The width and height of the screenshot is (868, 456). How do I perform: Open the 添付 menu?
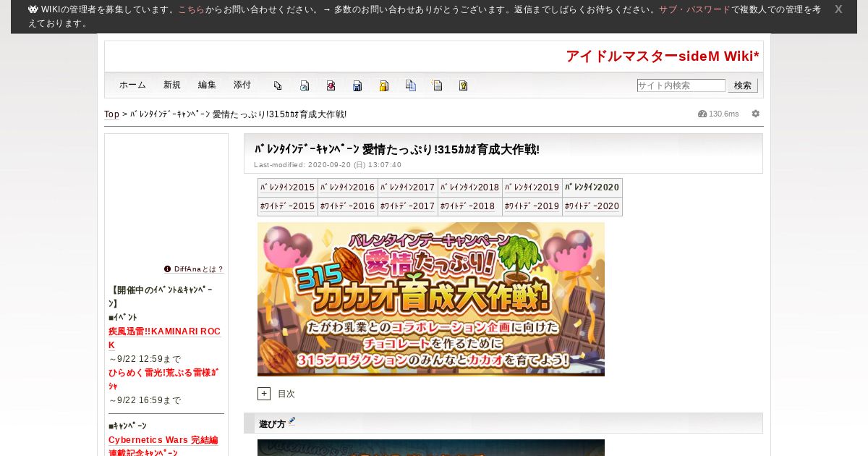[242, 85]
